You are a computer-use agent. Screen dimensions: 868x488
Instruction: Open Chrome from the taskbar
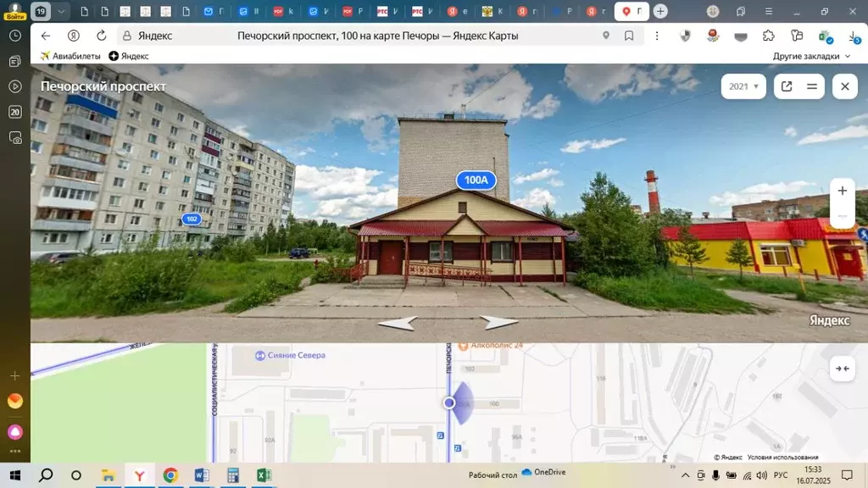click(x=170, y=475)
